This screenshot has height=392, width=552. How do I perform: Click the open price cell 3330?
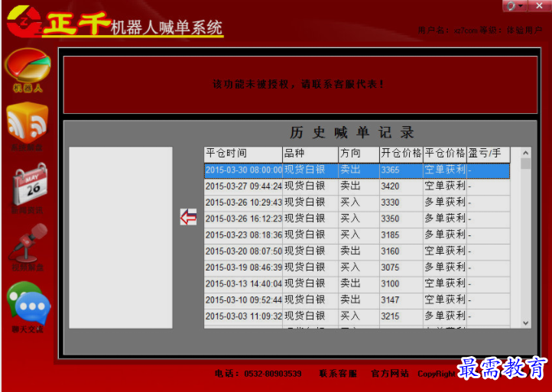pos(401,202)
